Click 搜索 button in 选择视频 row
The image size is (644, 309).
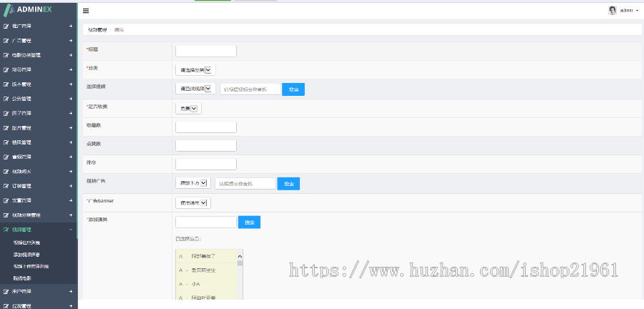tap(293, 89)
